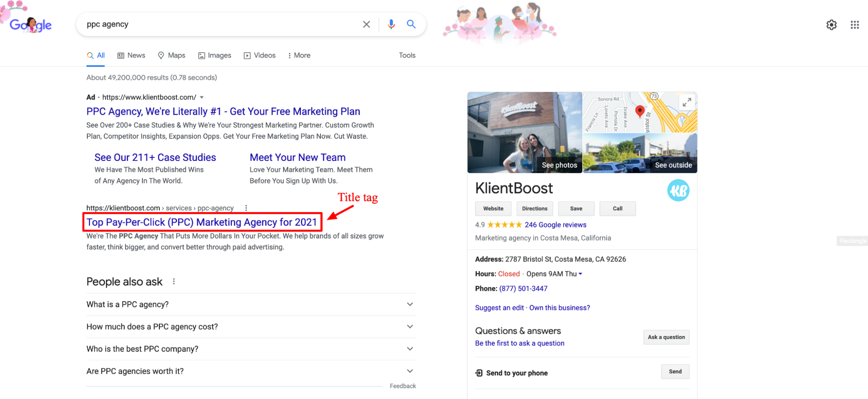Click the map thumbnail showing Sonora Rd
Image resolution: width=868 pixels, height=399 pixels.
coord(640,112)
